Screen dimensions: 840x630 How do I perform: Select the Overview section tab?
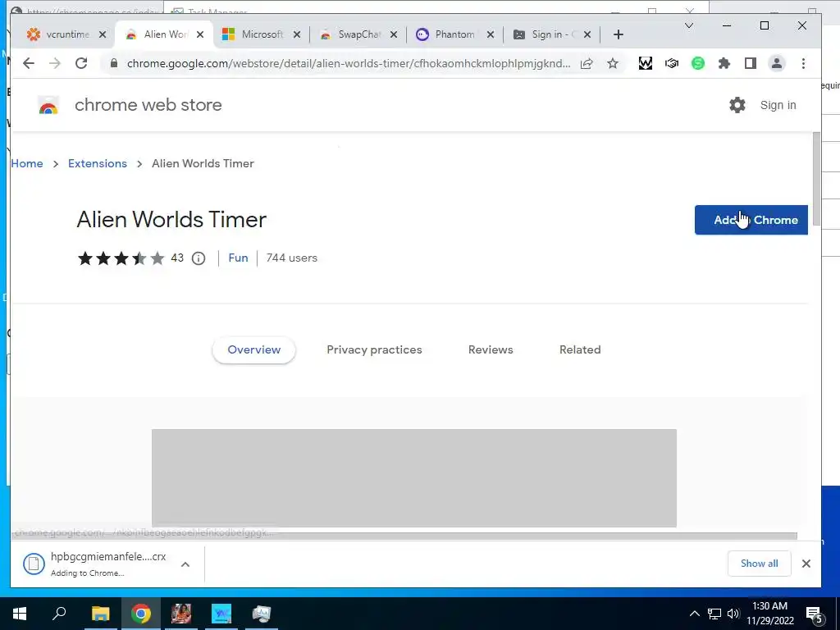tap(254, 349)
